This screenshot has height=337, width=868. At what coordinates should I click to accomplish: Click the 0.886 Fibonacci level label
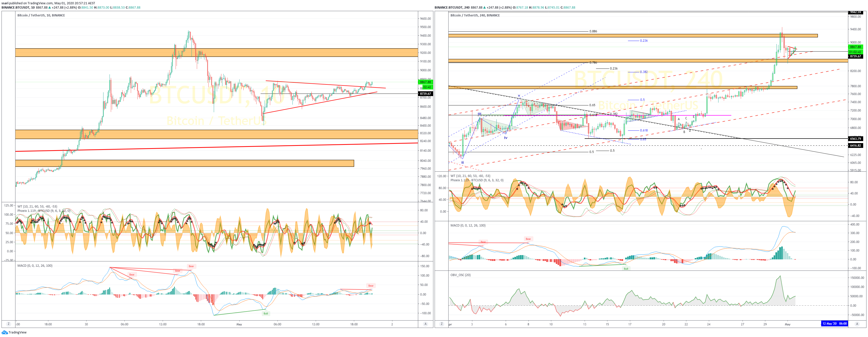point(593,31)
